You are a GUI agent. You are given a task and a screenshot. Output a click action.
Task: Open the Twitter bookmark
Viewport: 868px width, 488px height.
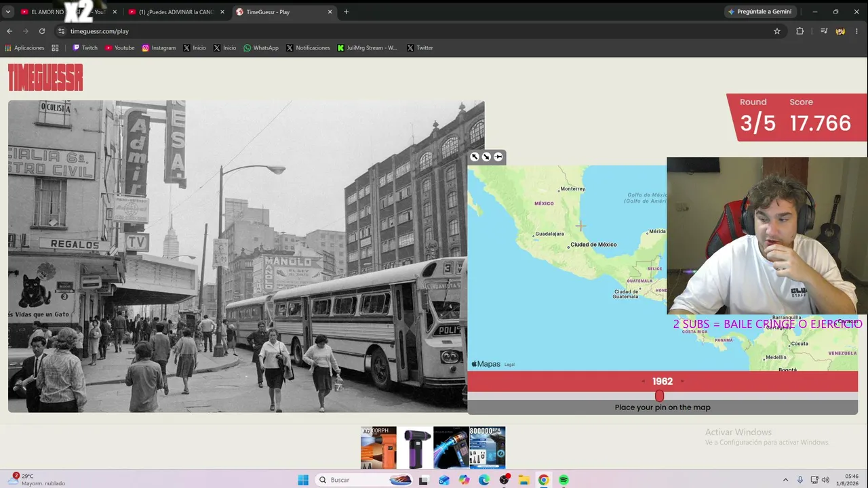point(420,48)
